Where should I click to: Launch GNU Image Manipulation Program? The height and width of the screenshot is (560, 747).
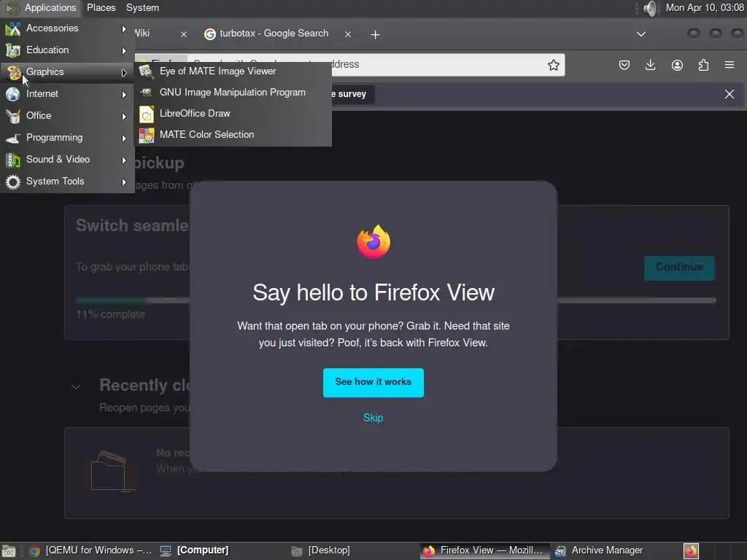233,93
